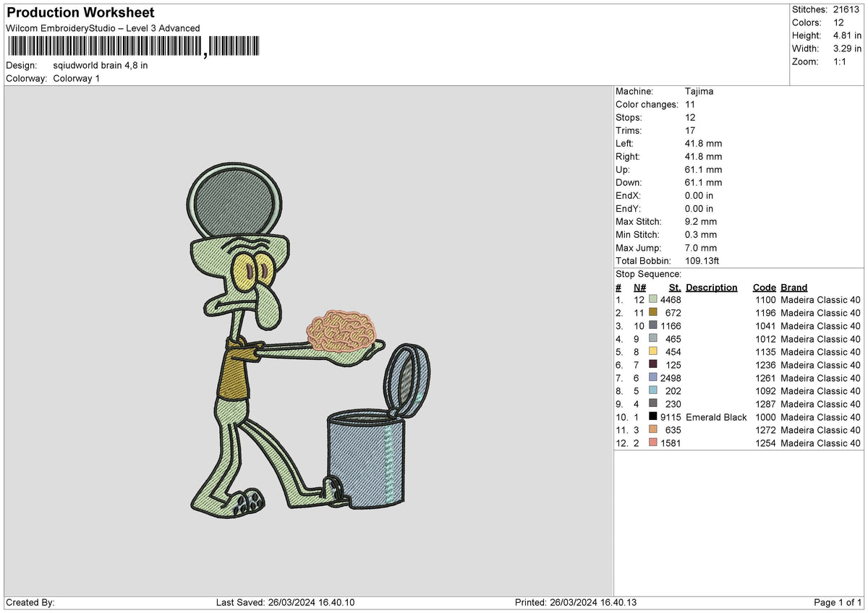This screenshot has height=613, width=868.
Task: Click the color swatch for thread code 1100
Action: [652, 300]
